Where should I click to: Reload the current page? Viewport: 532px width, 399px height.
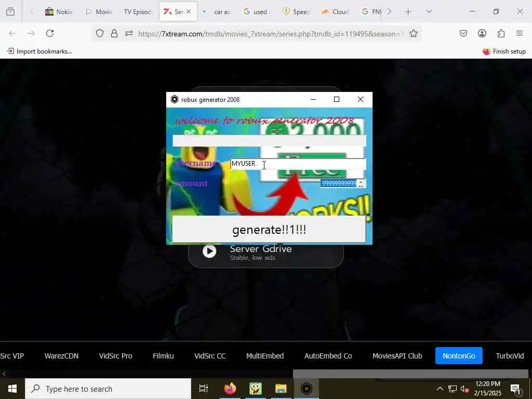pos(50,33)
